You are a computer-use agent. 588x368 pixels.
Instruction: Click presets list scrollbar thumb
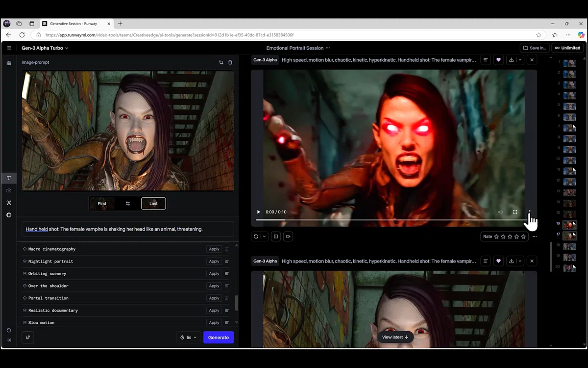[237, 303]
